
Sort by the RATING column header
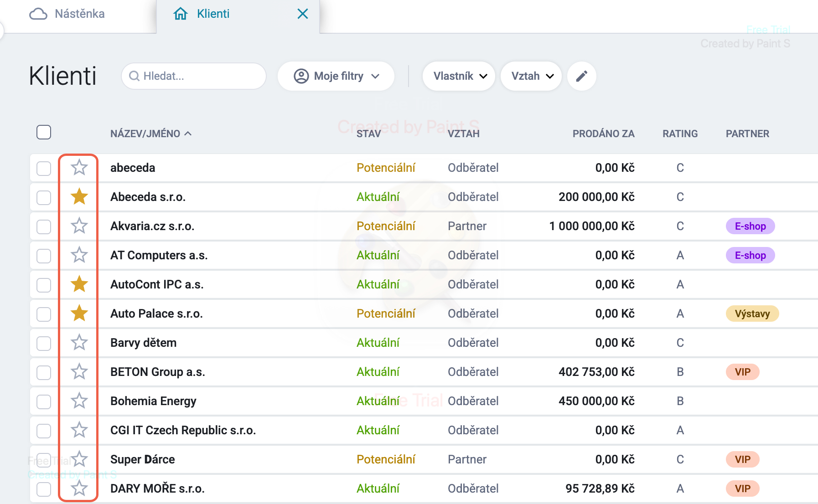pos(680,134)
